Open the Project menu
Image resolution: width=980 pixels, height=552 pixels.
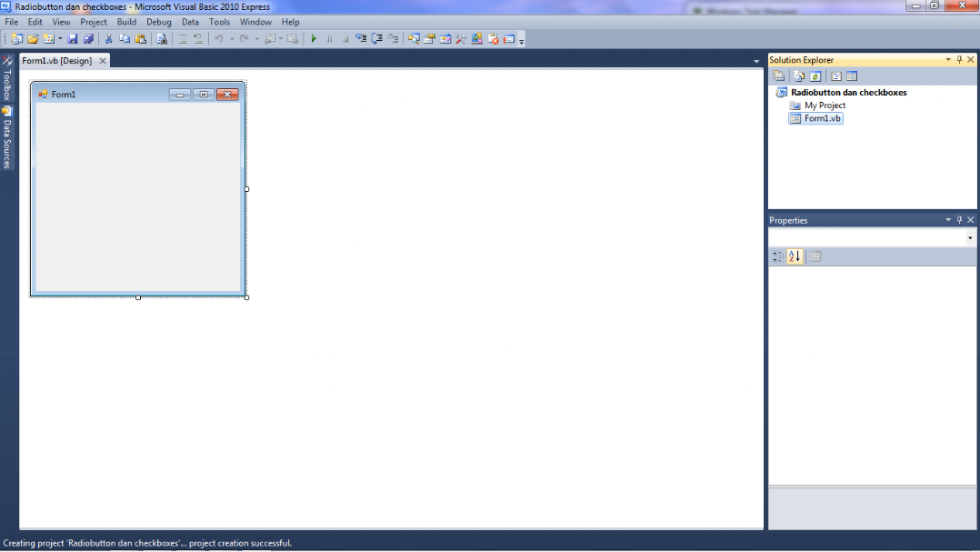click(94, 22)
